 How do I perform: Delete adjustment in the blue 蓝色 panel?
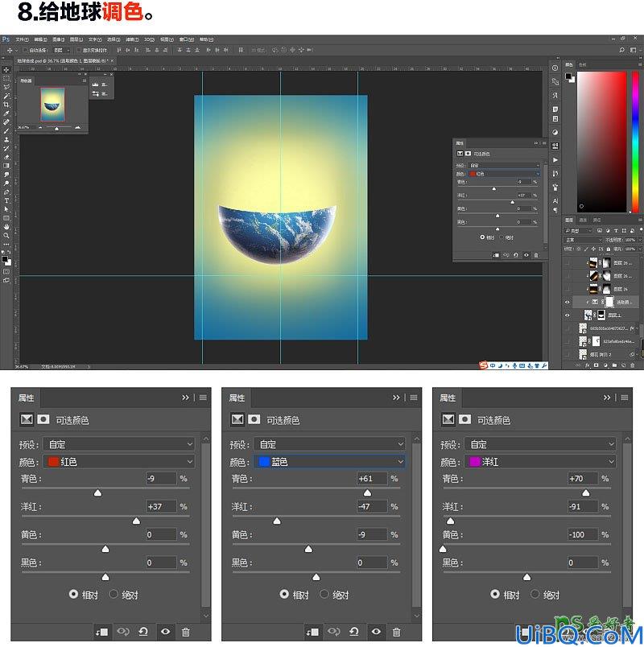(396, 632)
